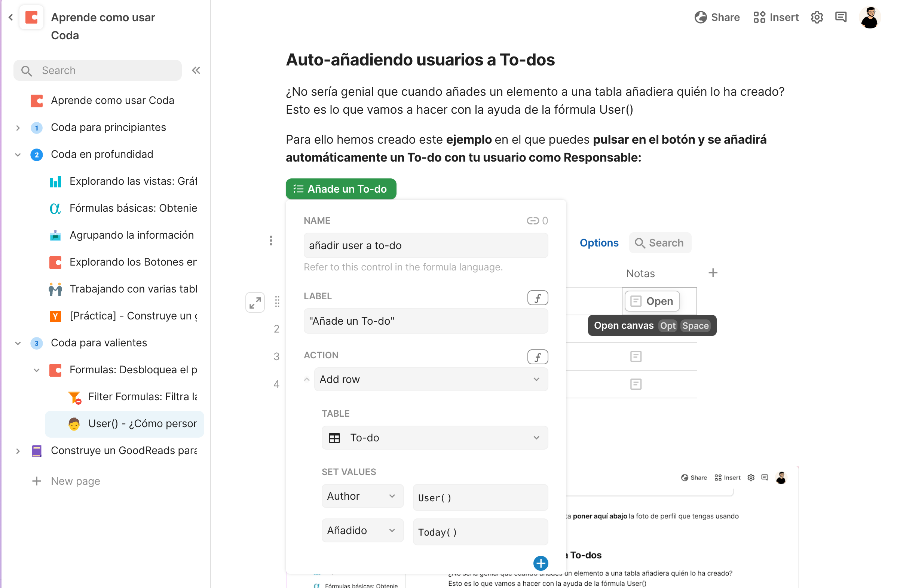This screenshot has height=588, width=900.
Task: Click blue plus to add value
Action: click(541, 563)
